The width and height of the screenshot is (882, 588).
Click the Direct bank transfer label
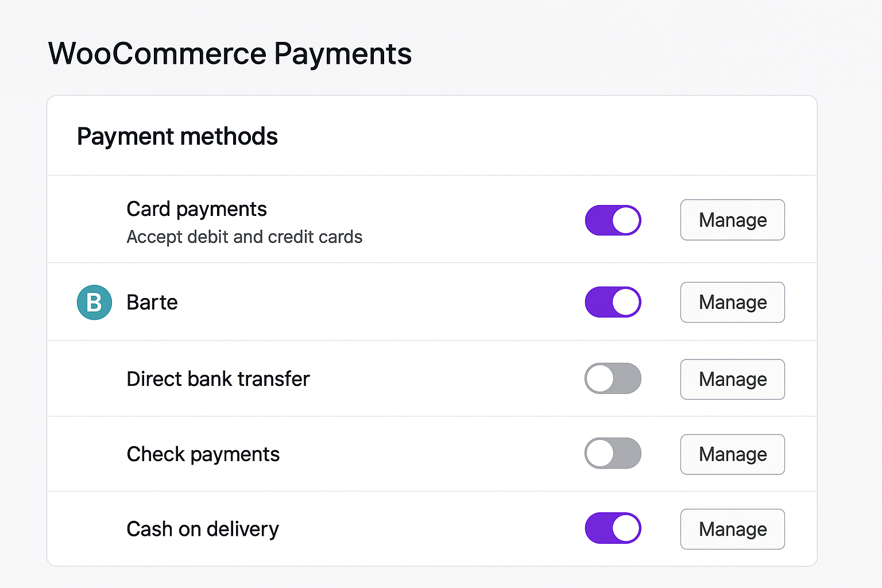click(218, 379)
